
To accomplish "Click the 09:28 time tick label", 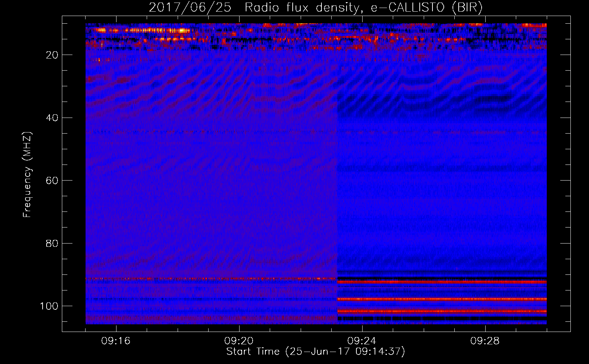I will [x=485, y=341].
